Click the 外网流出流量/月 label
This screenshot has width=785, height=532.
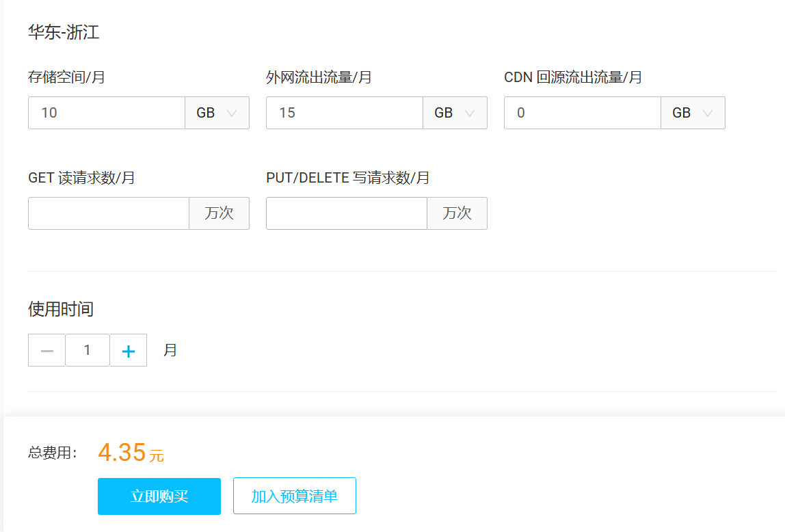click(x=319, y=77)
